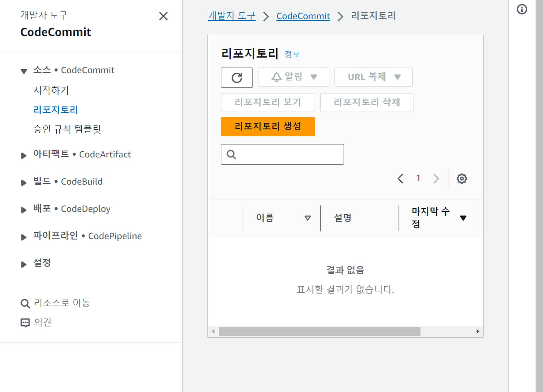This screenshot has height=392, width=543.
Task: Open the CodeCommit breadcrumb link
Action: tap(303, 16)
